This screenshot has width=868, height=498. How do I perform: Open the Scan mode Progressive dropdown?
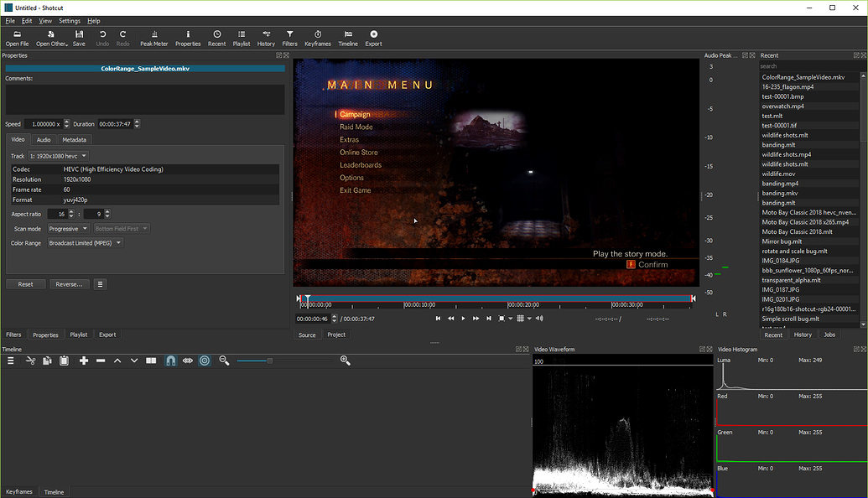[68, 229]
